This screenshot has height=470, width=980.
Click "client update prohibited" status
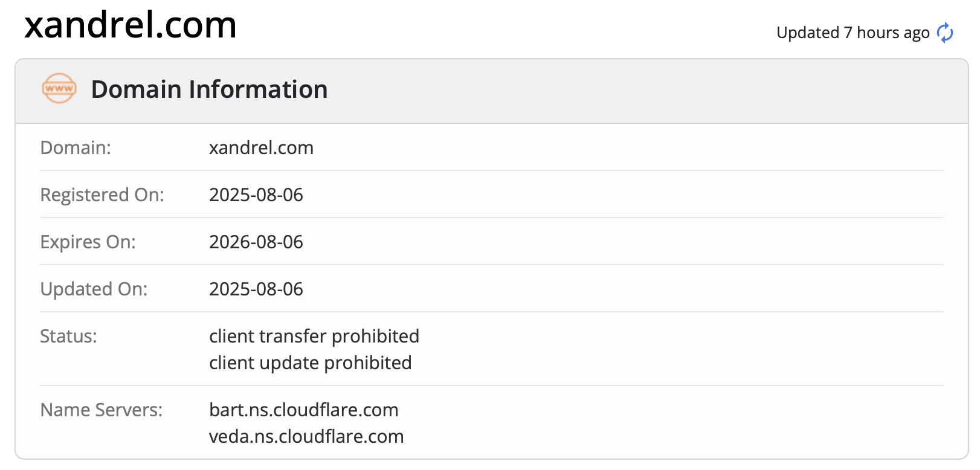click(x=310, y=363)
